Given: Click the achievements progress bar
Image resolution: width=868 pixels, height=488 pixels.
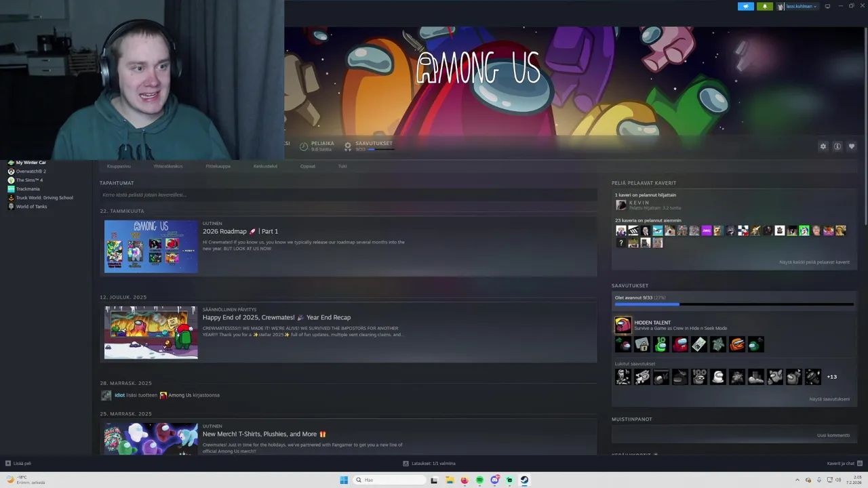Looking at the screenshot, I should click(734, 304).
